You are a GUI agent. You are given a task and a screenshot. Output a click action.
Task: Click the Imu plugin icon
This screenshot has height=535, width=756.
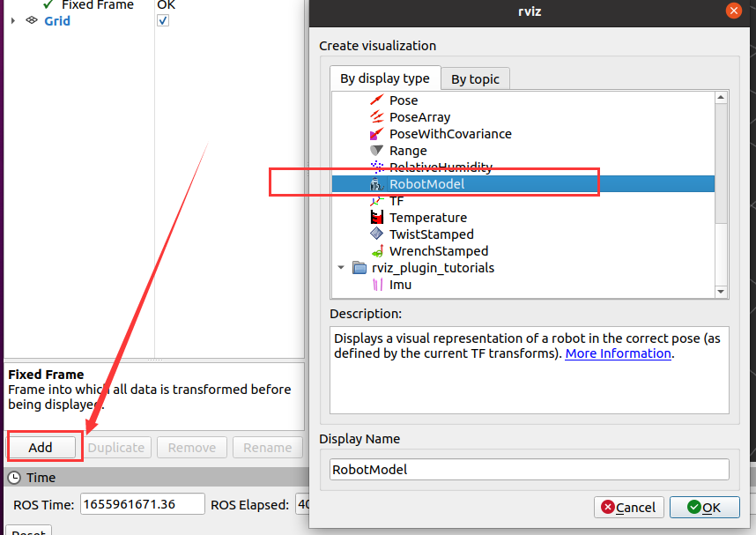point(377,285)
